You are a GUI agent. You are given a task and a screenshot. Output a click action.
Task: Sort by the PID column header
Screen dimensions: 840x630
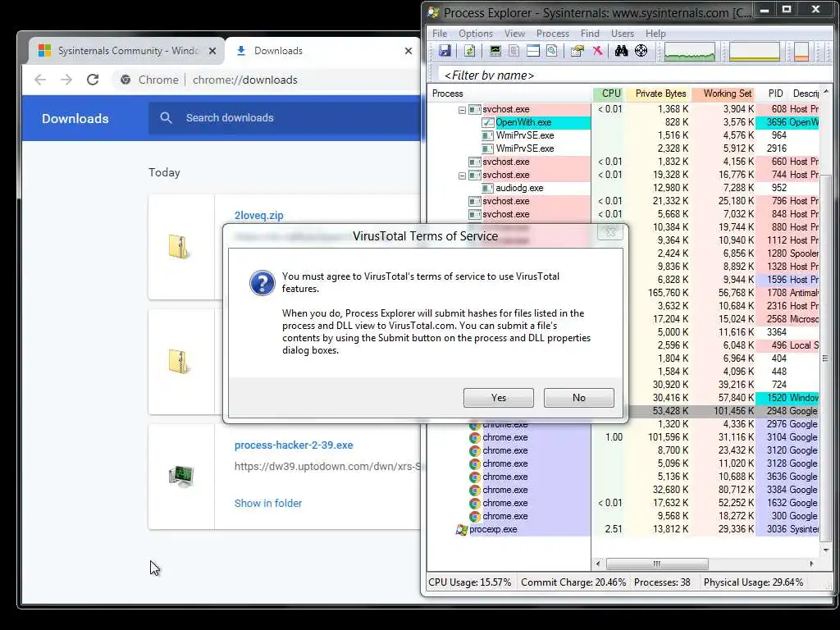772,94
